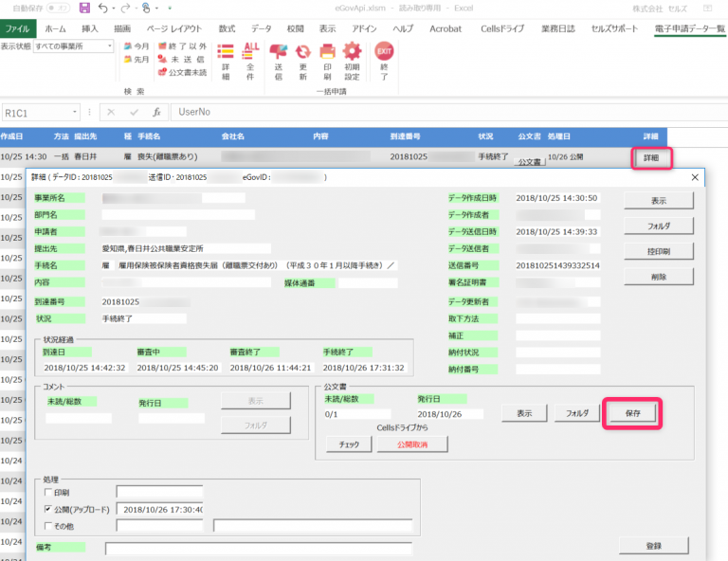The width and height of the screenshot is (728, 561).
Task: Open the ファイル tab
Action: [x=18, y=28]
